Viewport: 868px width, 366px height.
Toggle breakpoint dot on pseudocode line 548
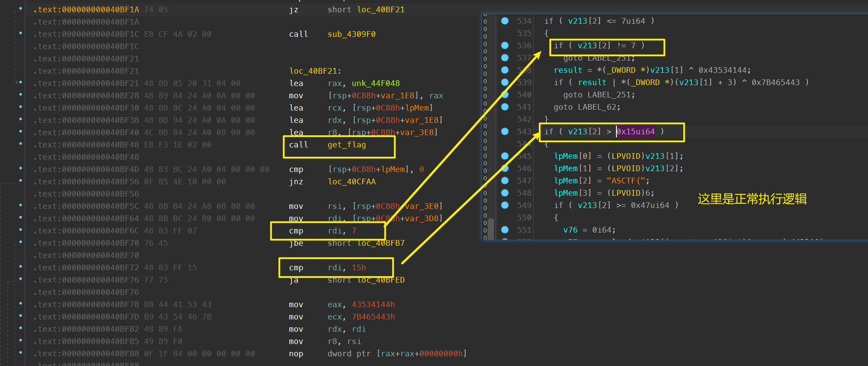click(x=505, y=193)
